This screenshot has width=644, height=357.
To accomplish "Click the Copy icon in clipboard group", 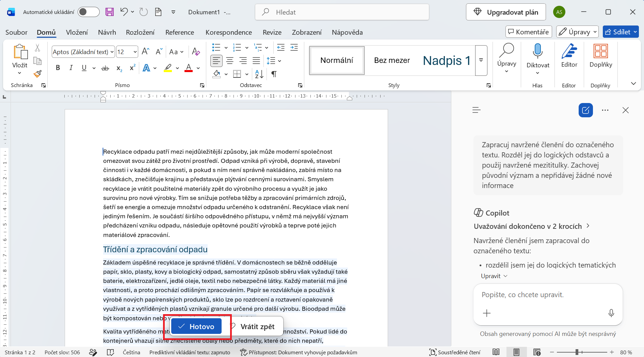I will 37,61.
